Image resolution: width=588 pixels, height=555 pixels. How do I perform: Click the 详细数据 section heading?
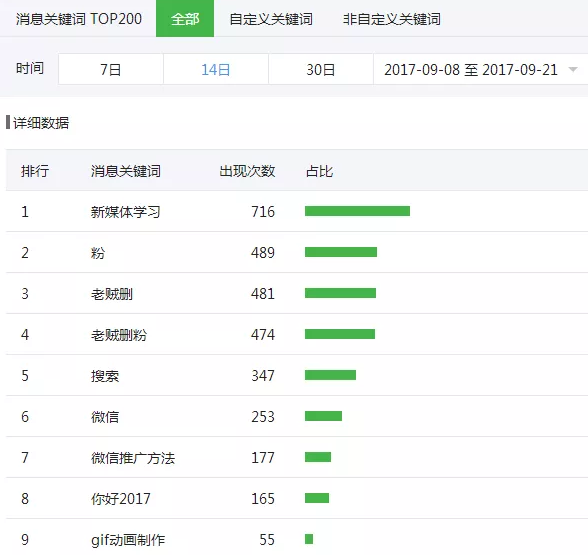click(41, 123)
